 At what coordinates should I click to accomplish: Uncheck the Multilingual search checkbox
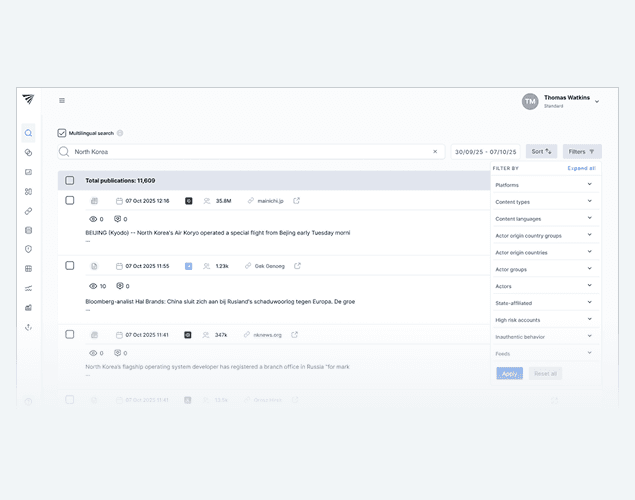pyautogui.click(x=62, y=133)
